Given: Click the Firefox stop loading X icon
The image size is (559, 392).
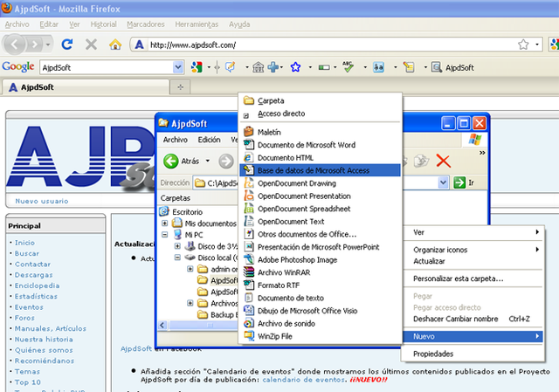Looking at the screenshot, I should point(91,45).
